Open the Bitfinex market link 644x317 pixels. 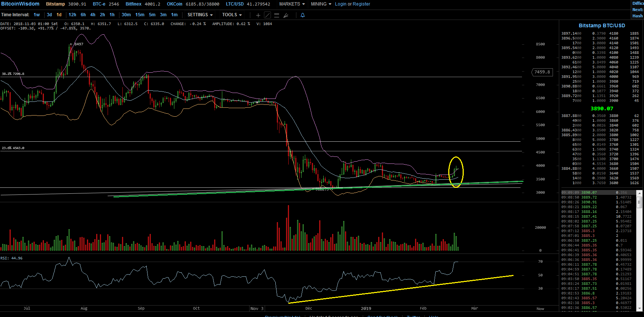pos(133,4)
